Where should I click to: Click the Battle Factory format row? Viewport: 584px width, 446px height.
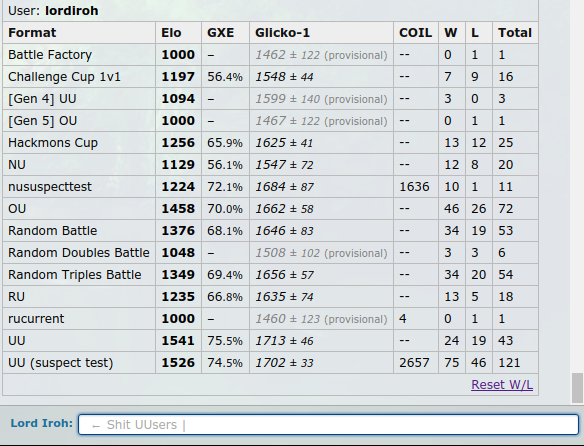point(270,55)
